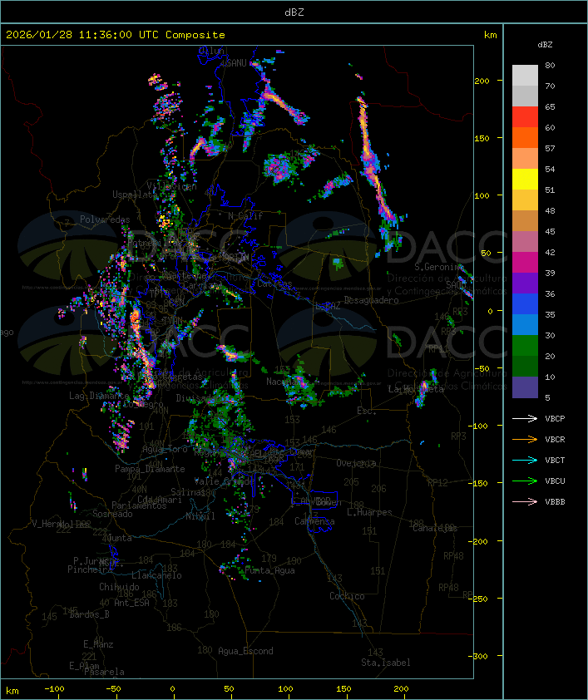Select the light gray 70-80 dBZ legend swatch
588x700 pixels.
525,75
